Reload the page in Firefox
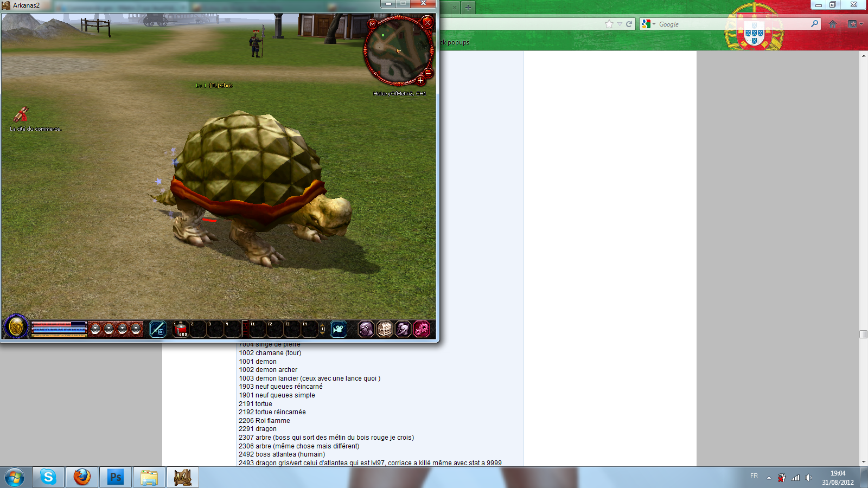This screenshot has width=868, height=488. pos(629,24)
